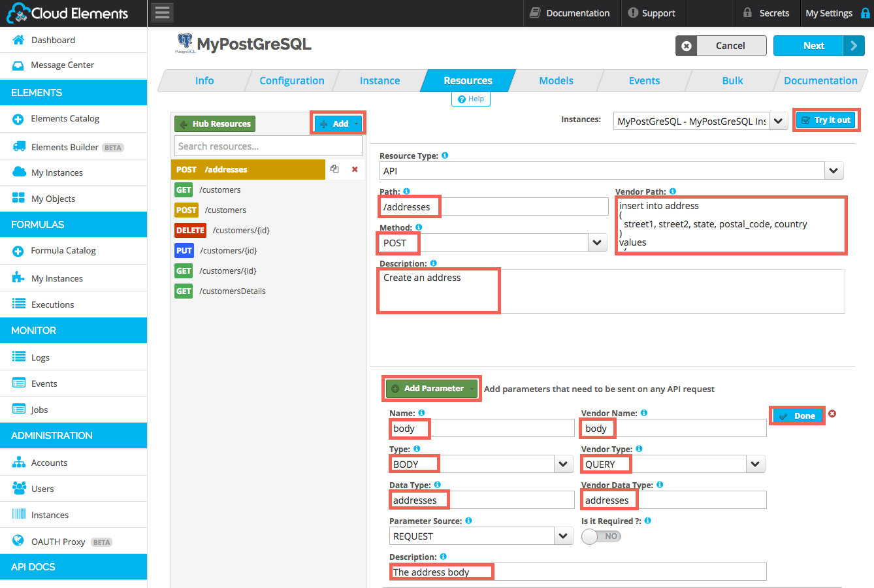
Task: Expand the Vendor Type dropdown
Action: point(755,465)
